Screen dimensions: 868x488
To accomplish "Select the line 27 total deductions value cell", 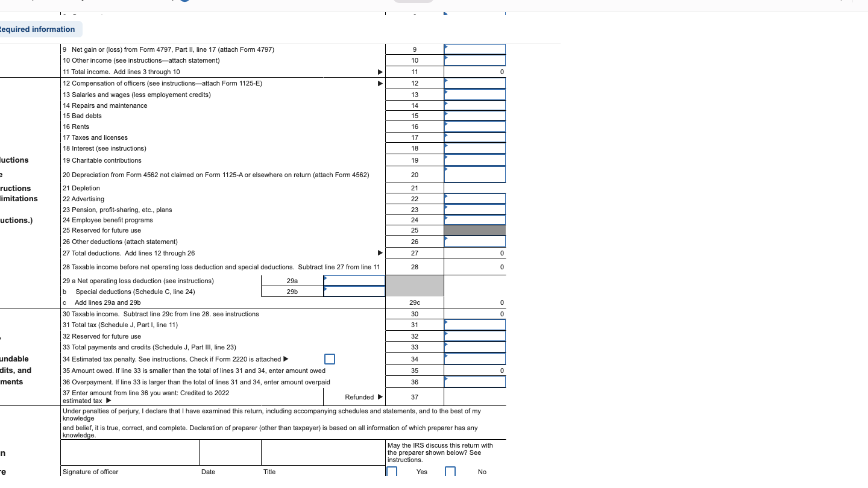I will click(475, 253).
